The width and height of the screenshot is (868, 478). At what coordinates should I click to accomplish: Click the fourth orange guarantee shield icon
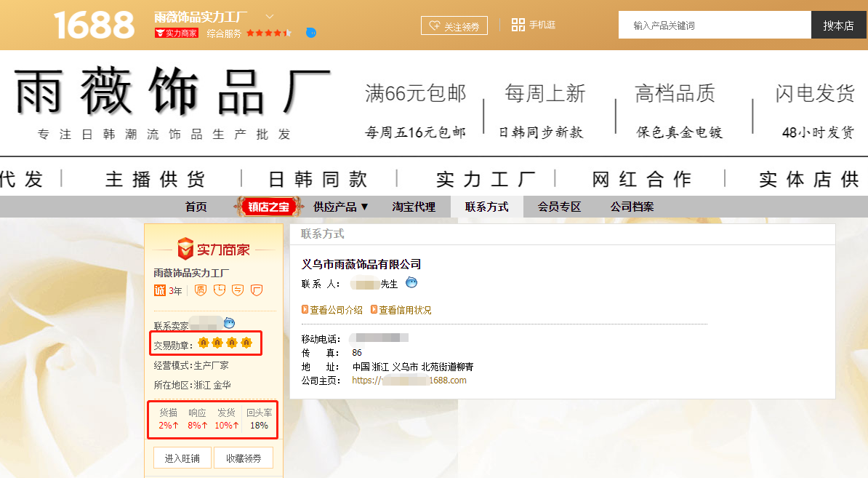pos(257,290)
